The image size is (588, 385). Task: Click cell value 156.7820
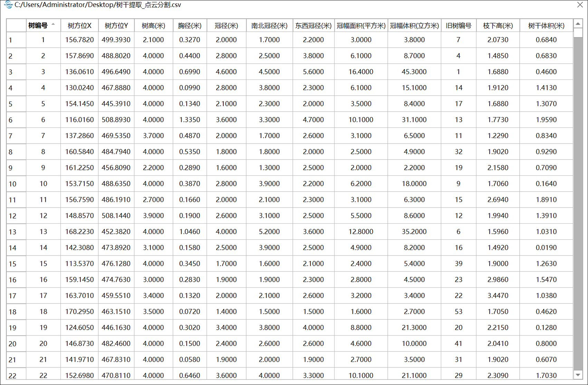tap(79, 40)
